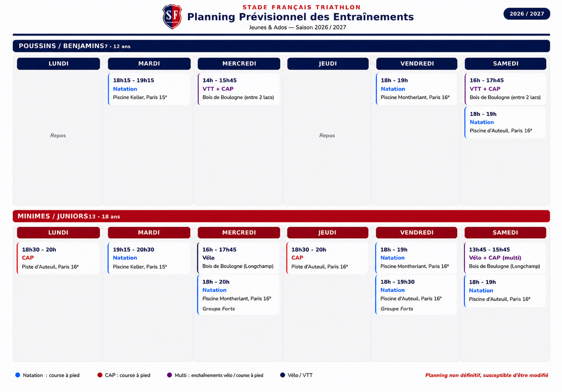The image size is (562, 392).
Task: Select the VENDREDI header in the Minimes section
Action: pyautogui.click(x=417, y=233)
